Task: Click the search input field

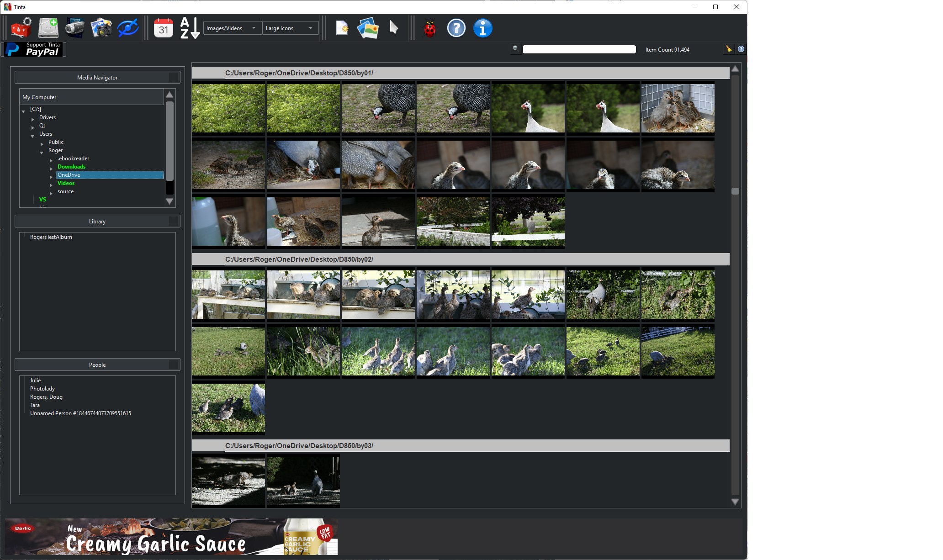Action: tap(579, 49)
